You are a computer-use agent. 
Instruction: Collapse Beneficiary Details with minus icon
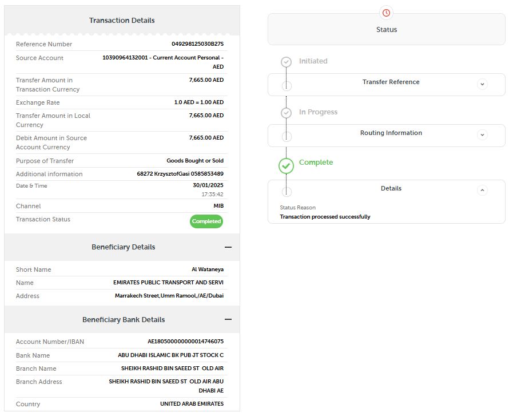click(228, 247)
